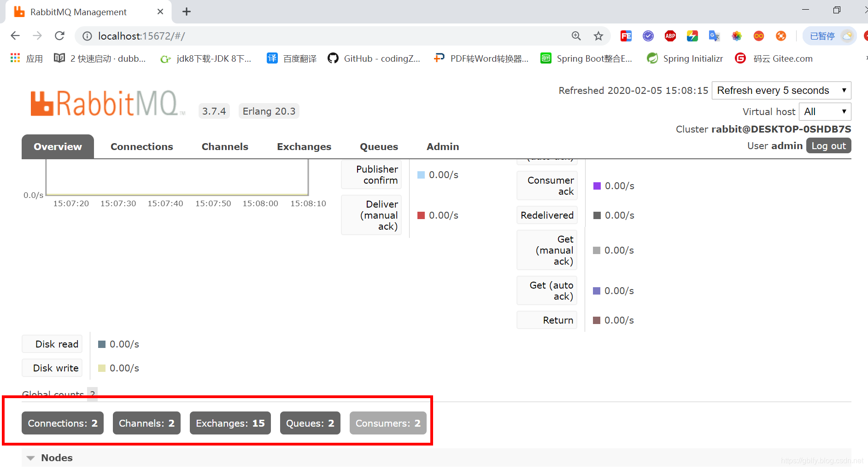This screenshot has width=868, height=469.
Task: Open the GitHub codingZ bookmark
Action: point(374,58)
